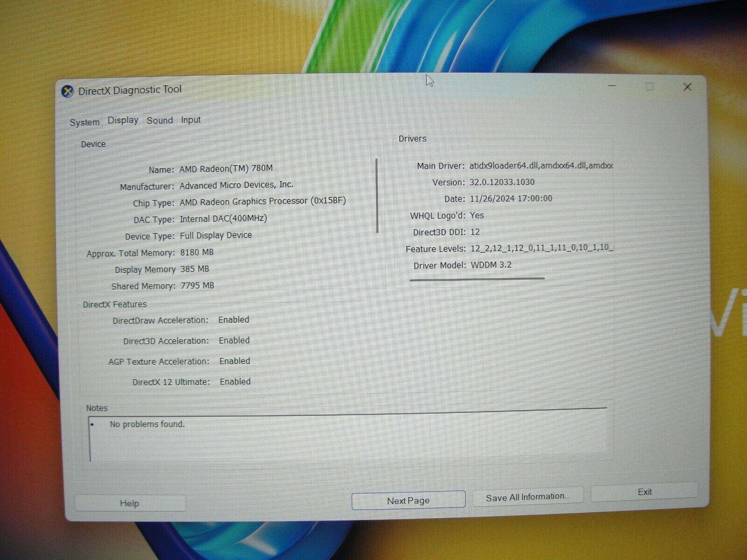Viewport: 747px width, 560px height.
Task: Click the Drivers section horizontal scrollbar
Action: [477, 279]
